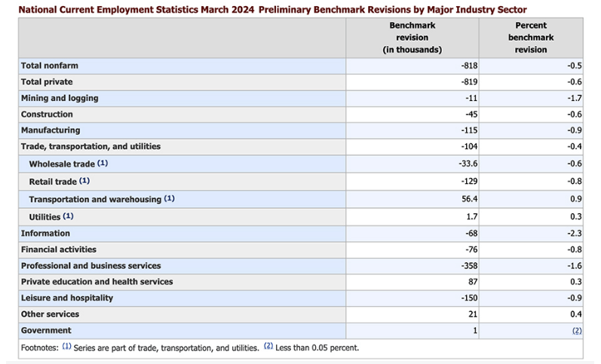
Task: Click the (2) marker in Footnotes section
Action: click(268, 347)
